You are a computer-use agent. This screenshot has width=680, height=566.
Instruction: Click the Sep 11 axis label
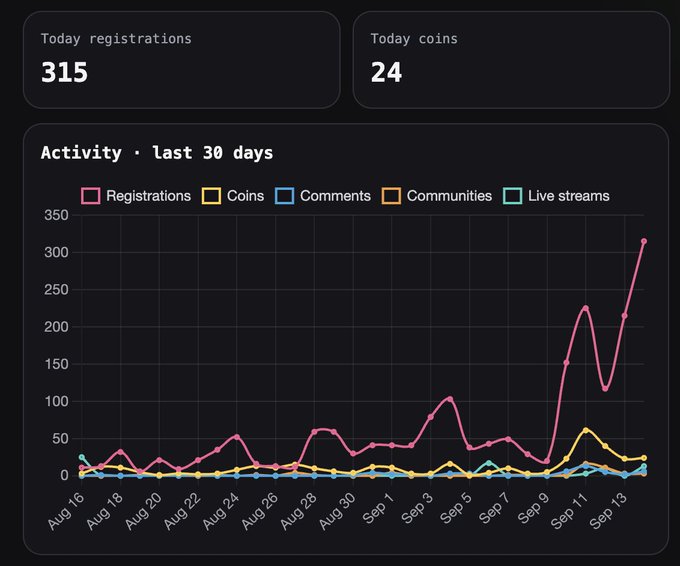pos(569,511)
